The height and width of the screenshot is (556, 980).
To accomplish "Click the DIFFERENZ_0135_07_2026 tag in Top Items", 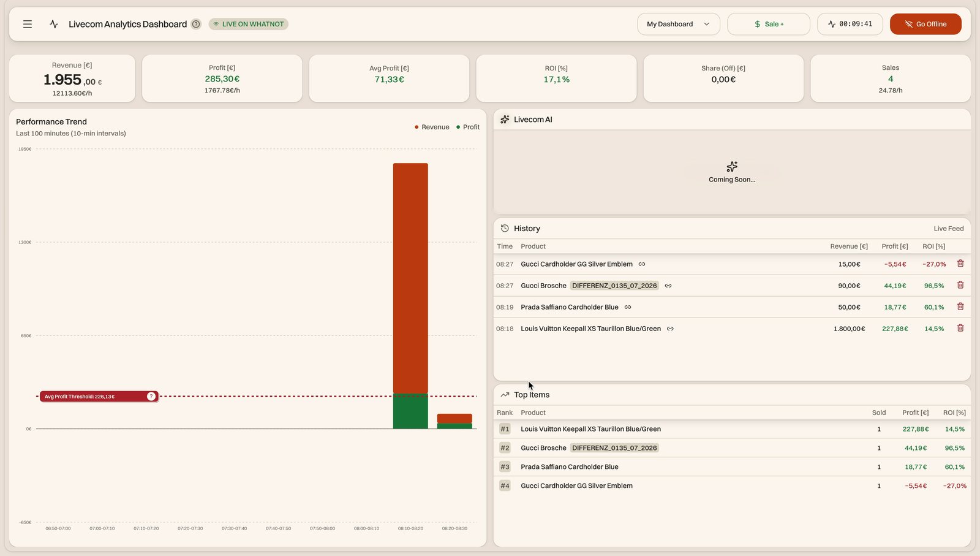I will point(614,448).
